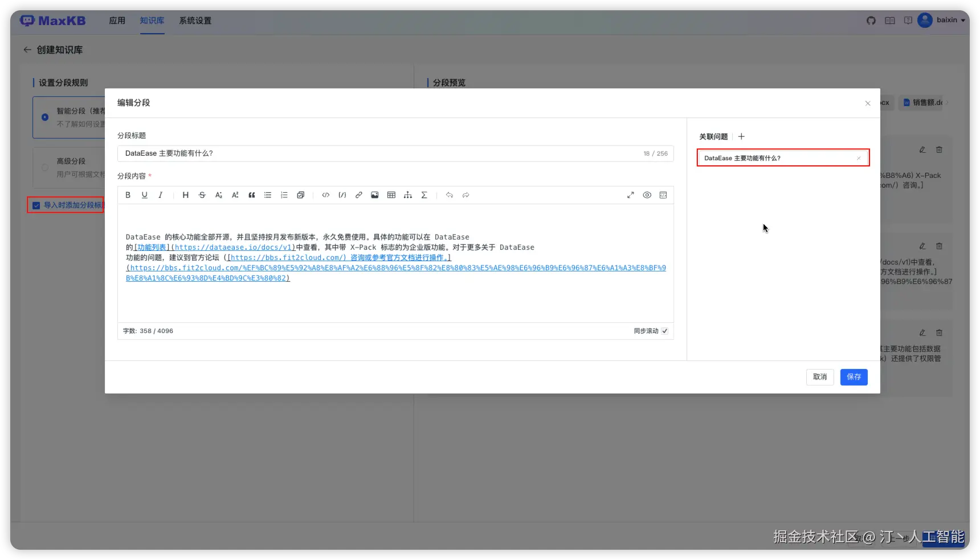The height and width of the screenshot is (560, 980).
Task: Toggle HTML preview mode
Action: pyautogui.click(x=663, y=195)
